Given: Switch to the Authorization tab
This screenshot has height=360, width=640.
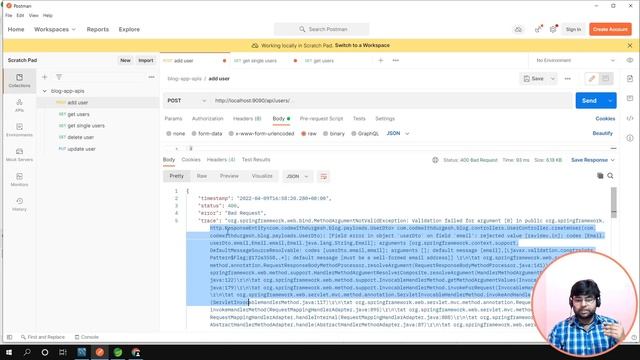Looking at the screenshot, I should pos(207,118).
